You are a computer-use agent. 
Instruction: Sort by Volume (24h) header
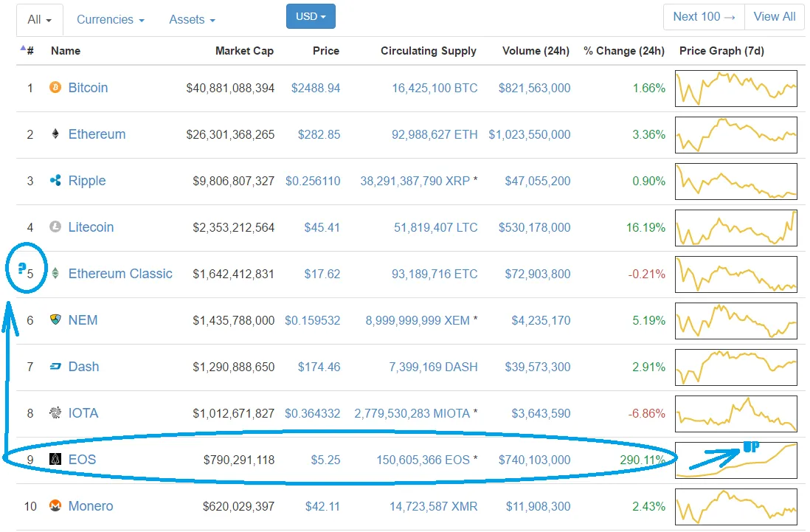coord(536,51)
